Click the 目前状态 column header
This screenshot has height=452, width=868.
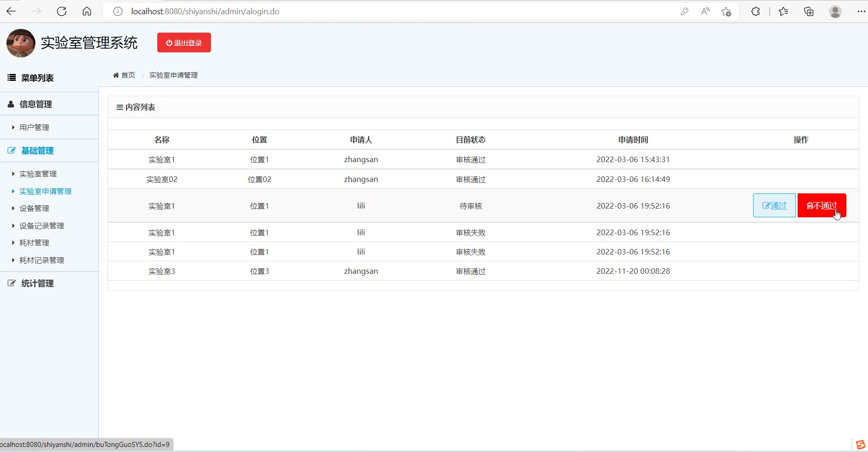click(x=471, y=140)
